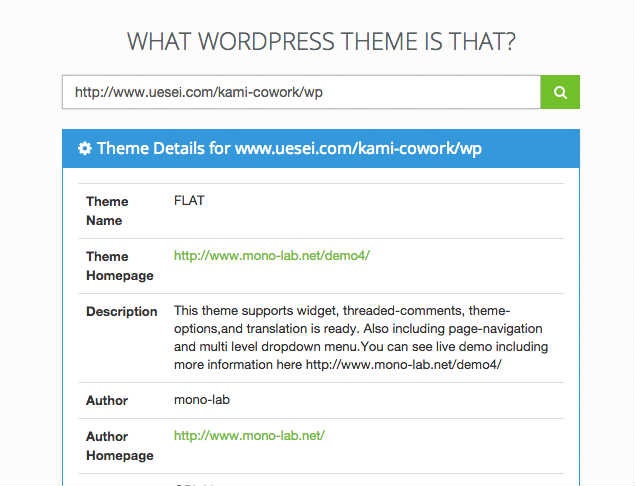Focus the URL search input field
This screenshot has width=635, height=486.
pos(301,92)
